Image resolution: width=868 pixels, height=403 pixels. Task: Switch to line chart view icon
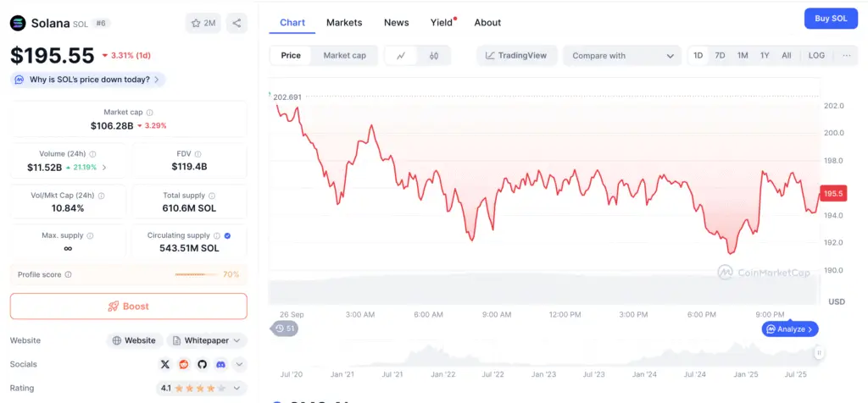[401, 56]
